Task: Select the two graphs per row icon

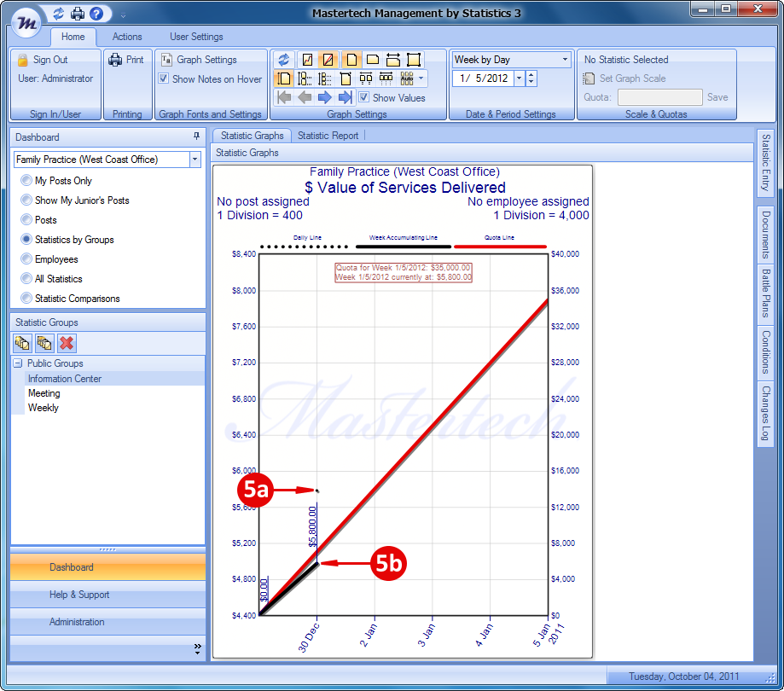Action: click(x=366, y=78)
